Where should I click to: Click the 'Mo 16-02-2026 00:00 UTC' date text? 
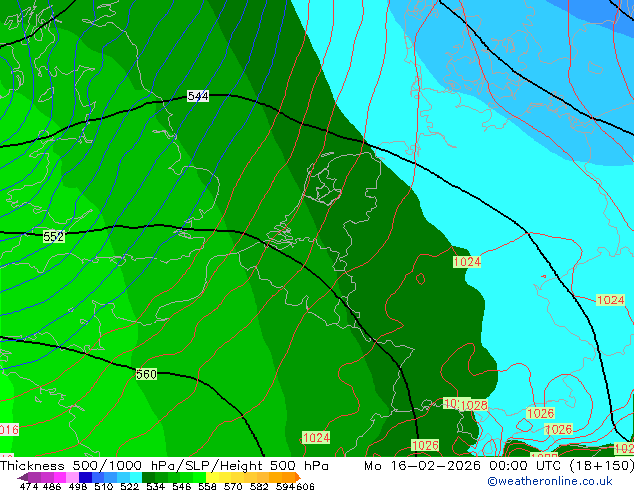pyautogui.click(x=464, y=465)
